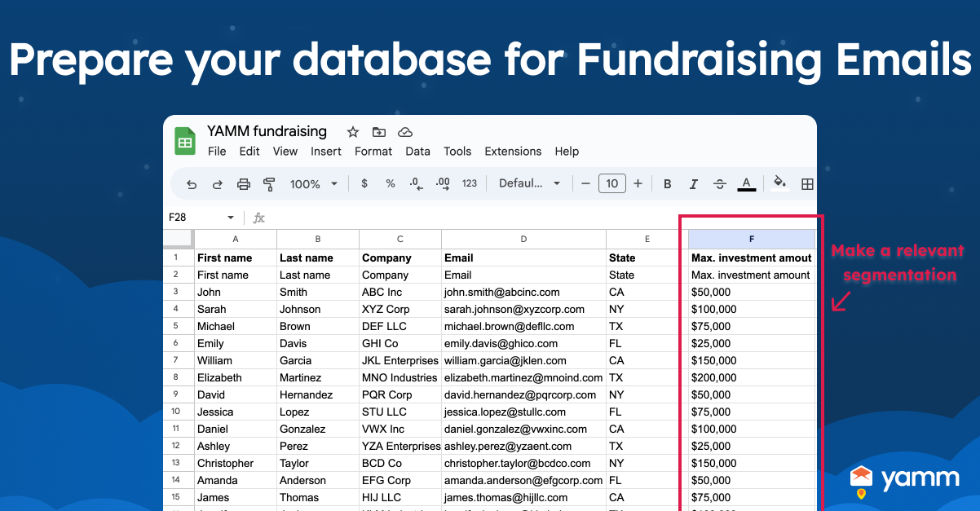Select the paint format tool

coord(269,184)
